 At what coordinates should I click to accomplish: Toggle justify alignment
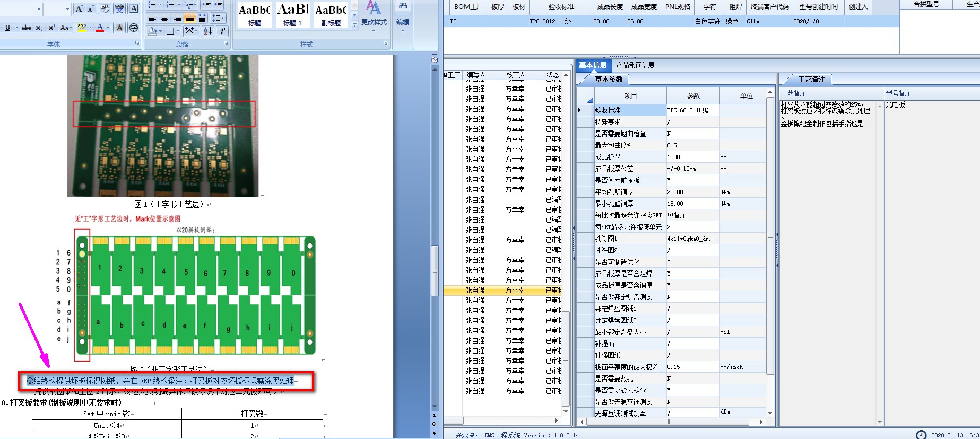[x=189, y=17]
